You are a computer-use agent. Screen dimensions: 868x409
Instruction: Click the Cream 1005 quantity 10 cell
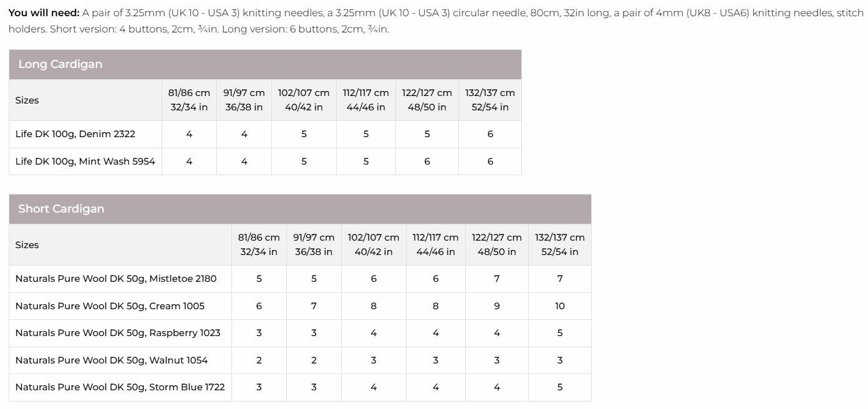[x=560, y=306]
